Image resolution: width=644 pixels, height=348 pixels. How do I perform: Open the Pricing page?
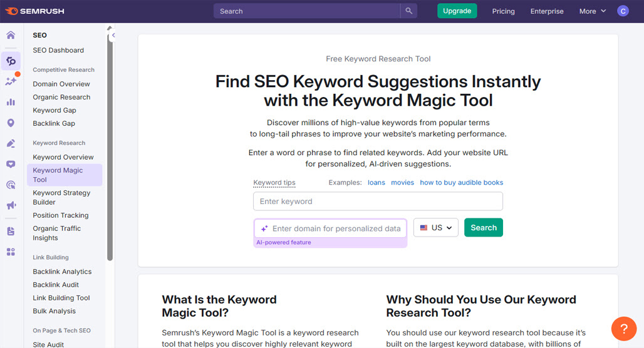[x=503, y=11]
